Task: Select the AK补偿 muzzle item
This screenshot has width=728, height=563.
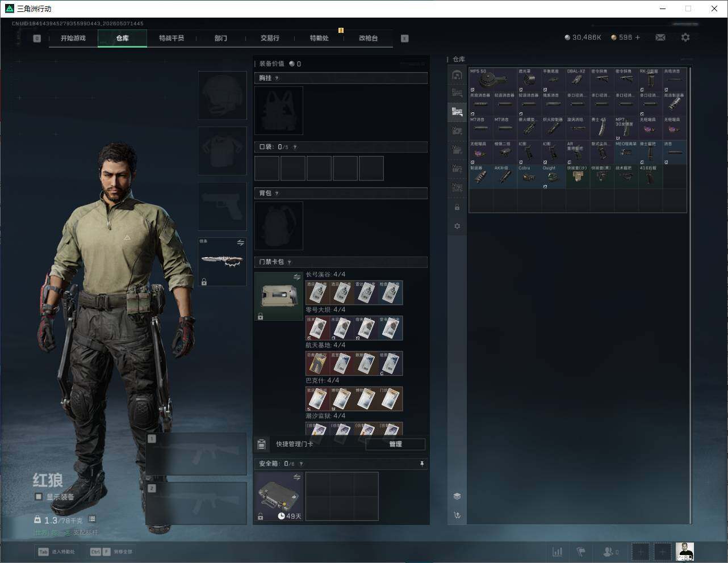Action: pyautogui.click(x=505, y=177)
